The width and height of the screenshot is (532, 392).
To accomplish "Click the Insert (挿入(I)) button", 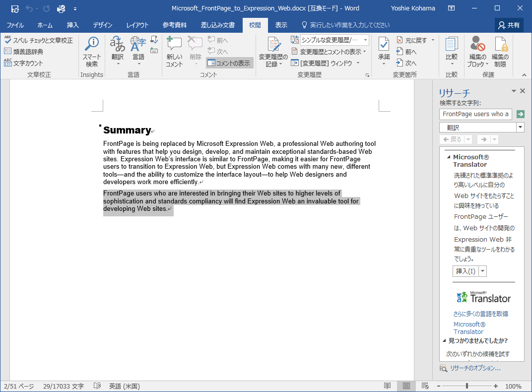I will (465, 271).
